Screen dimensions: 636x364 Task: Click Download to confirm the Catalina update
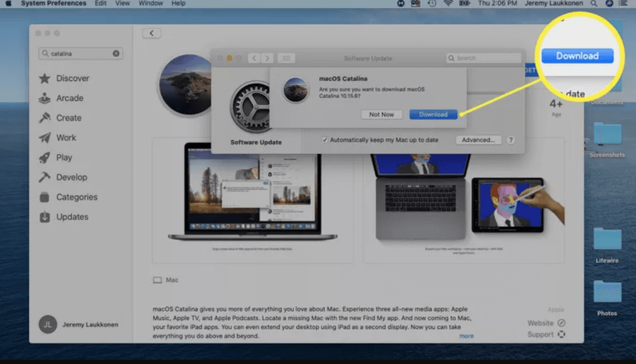(x=433, y=114)
